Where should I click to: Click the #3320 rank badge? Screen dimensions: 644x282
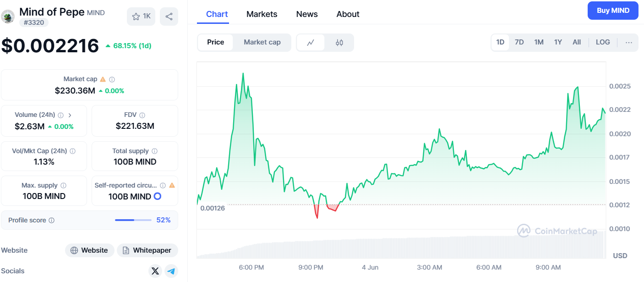click(34, 22)
